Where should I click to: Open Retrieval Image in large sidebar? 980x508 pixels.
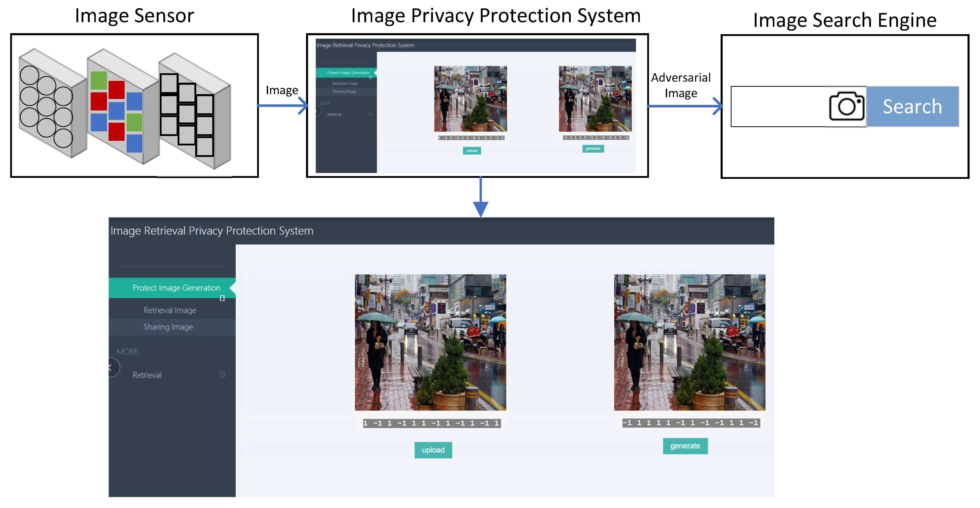[x=170, y=310]
